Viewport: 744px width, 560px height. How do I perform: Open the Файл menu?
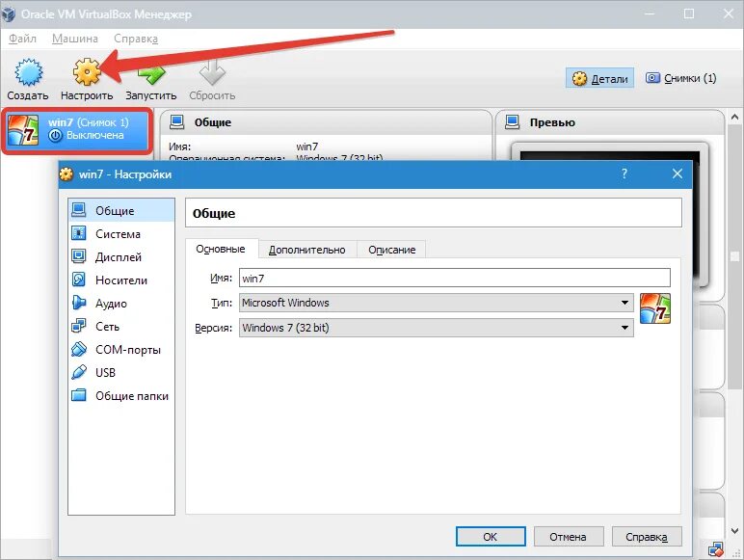[x=22, y=39]
